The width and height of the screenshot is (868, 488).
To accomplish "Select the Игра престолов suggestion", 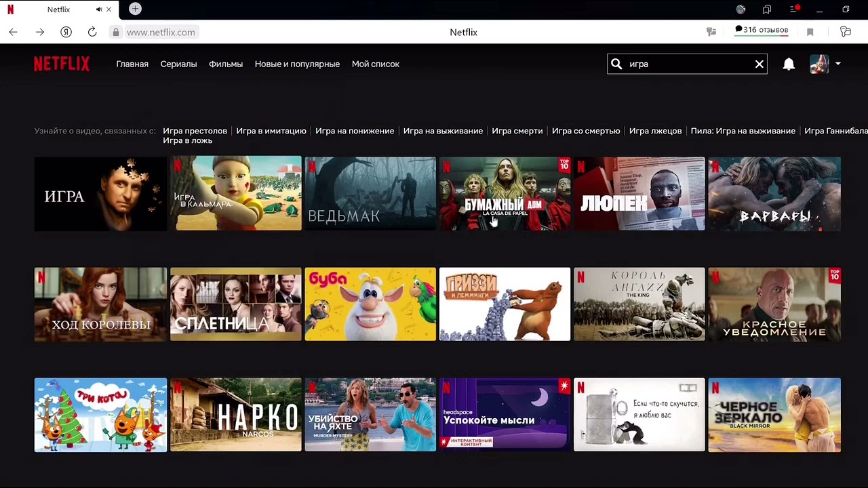I will pyautogui.click(x=195, y=131).
